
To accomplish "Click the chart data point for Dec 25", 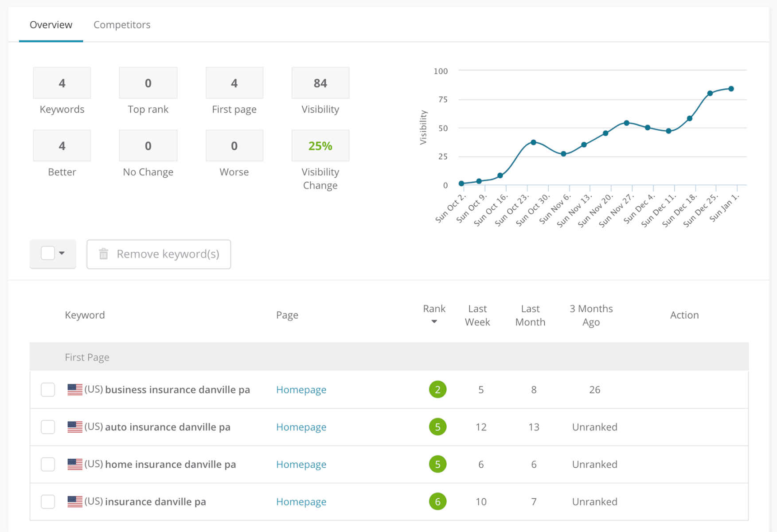I will [710, 93].
